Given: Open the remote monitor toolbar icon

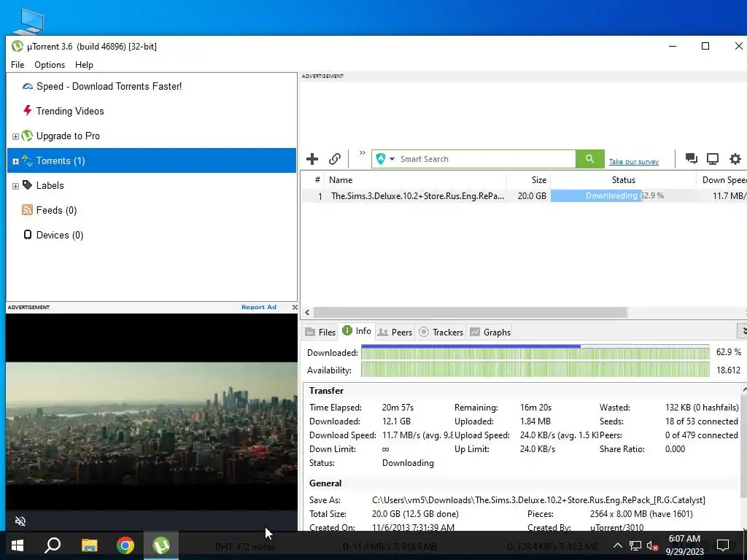Looking at the screenshot, I should 713,158.
